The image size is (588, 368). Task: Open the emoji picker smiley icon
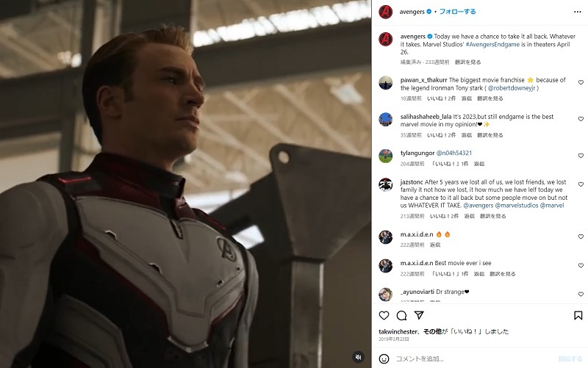click(x=384, y=358)
